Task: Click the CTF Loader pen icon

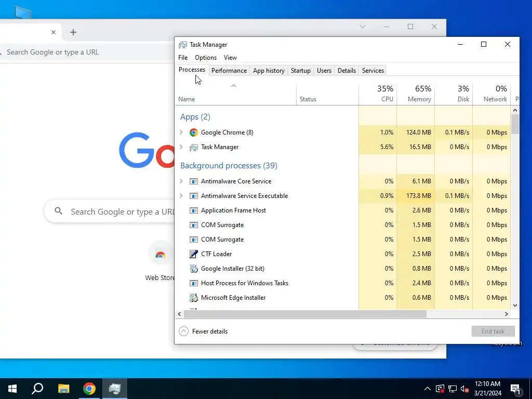Action: [x=193, y=254]
